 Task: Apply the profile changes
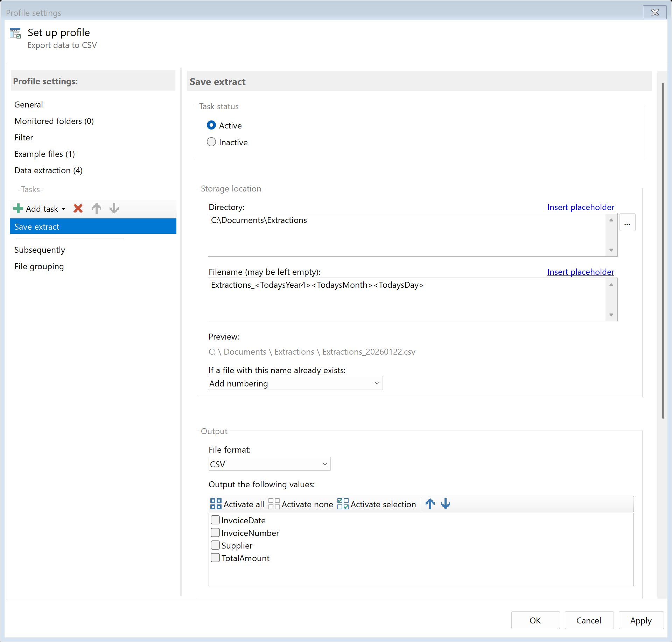click(x=640, y=620)
